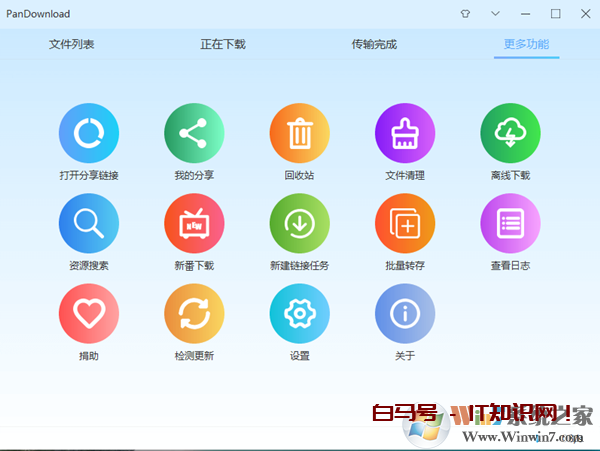Click the 捐助 donate heart icon
The width and height of the screenshot is (600, 451).
click(x=89, y=314)
